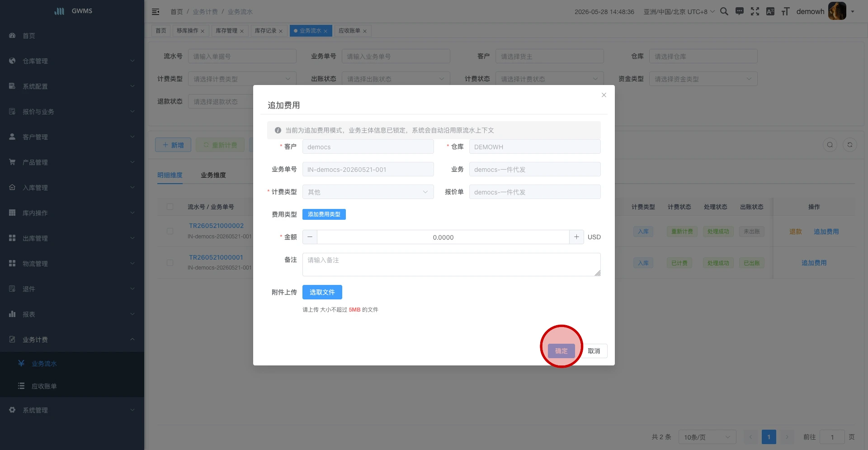This screenshot has height=450, width=868.
Task: Click the info icon in the dialog notice
Action: [x=278, y=130]
